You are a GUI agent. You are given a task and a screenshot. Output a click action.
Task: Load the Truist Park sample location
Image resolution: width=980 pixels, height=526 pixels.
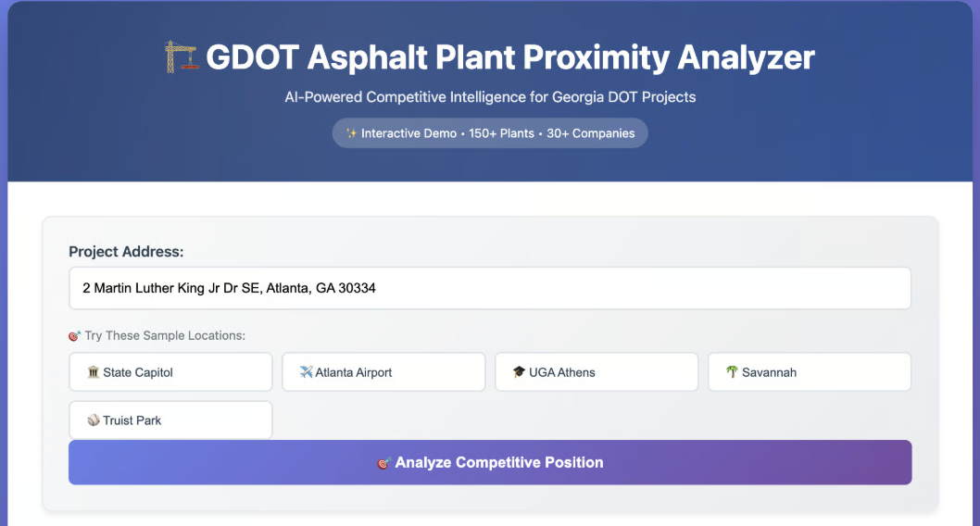[x=170, y=420]
